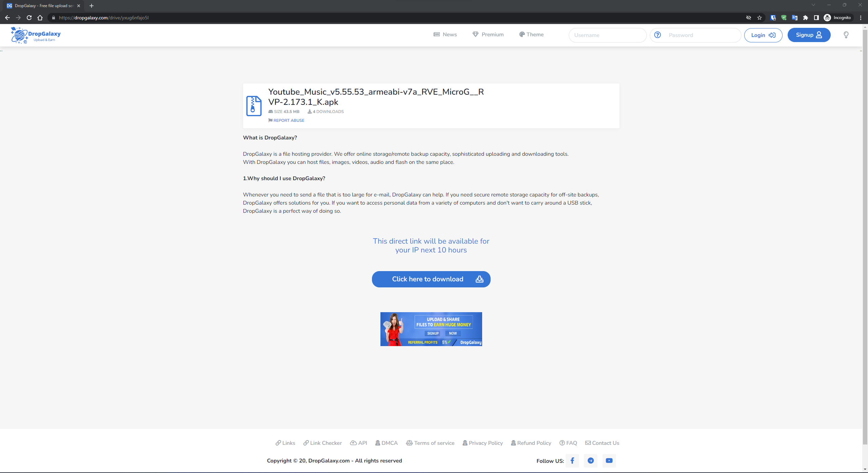Click the Click here to download button

431,279
